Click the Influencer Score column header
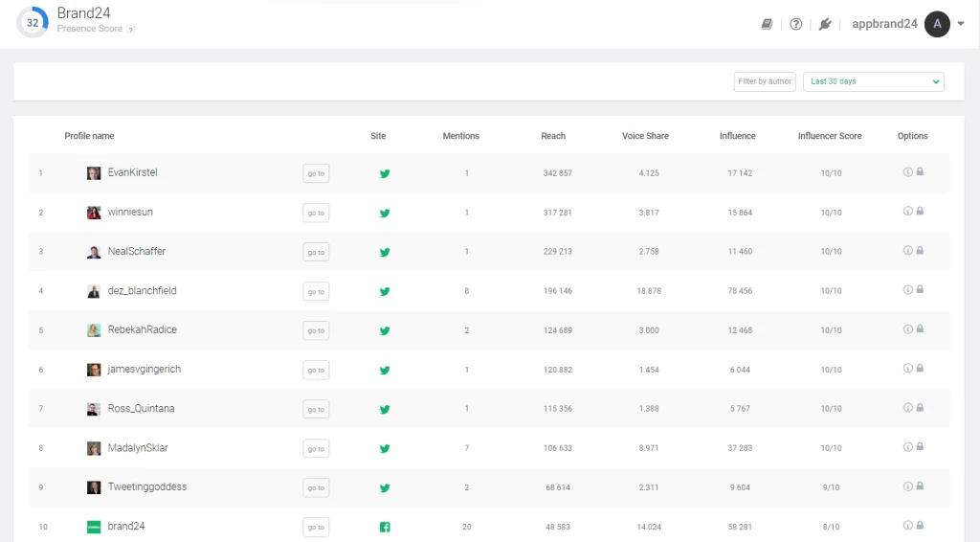The height and width of the screenshot is (542, 980). click(830, 136)
